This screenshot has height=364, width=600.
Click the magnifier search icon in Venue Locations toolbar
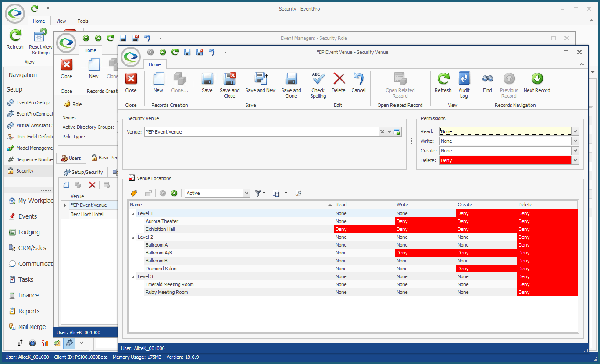tap(298, 193)
